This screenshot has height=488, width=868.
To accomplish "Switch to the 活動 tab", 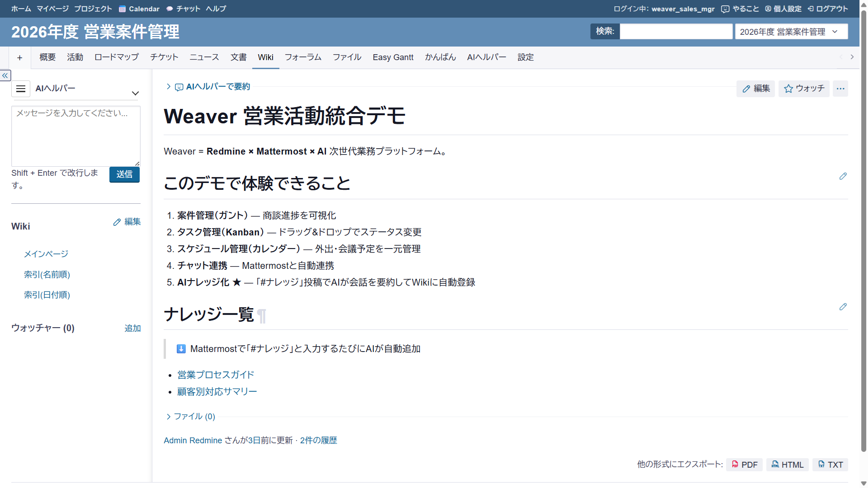I will [x=75, y=57].
